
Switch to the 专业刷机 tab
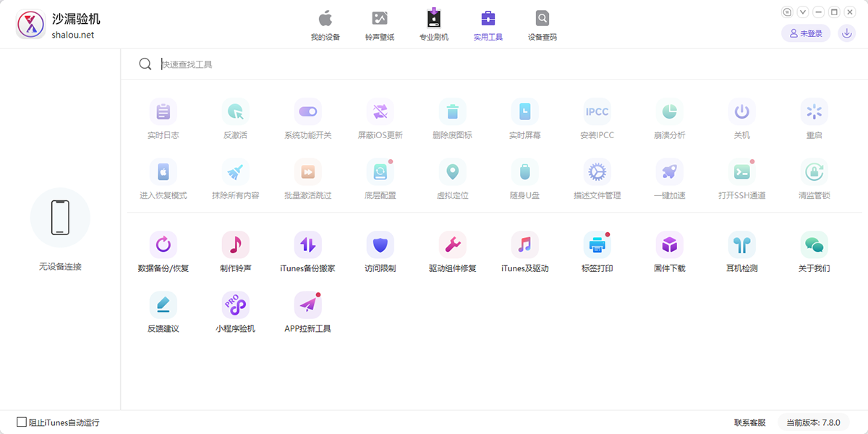tap(434, 25)
